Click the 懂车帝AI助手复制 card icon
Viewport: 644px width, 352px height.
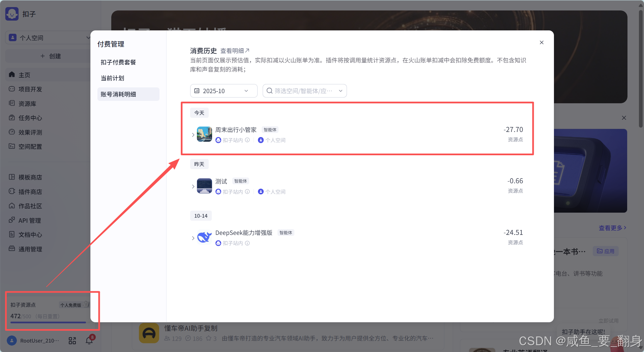(149, 333)
